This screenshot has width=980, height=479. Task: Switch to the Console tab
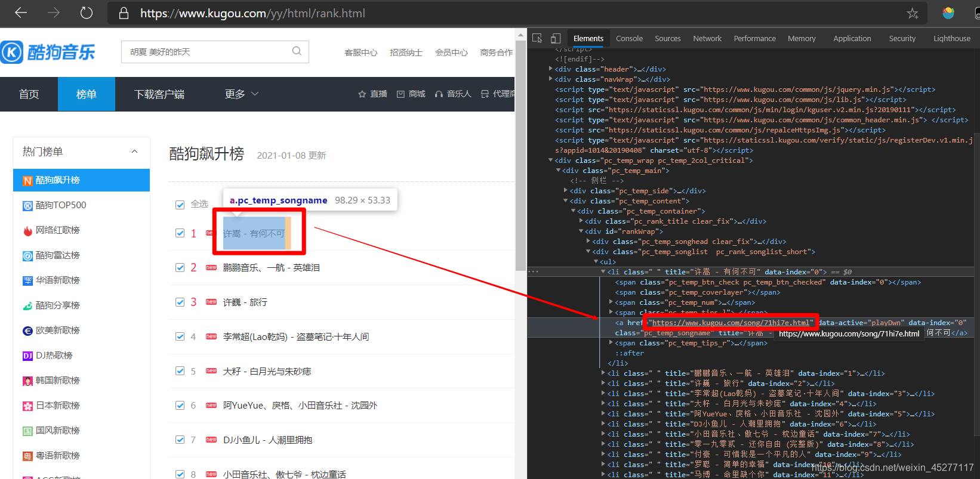(x=629, y=38)
